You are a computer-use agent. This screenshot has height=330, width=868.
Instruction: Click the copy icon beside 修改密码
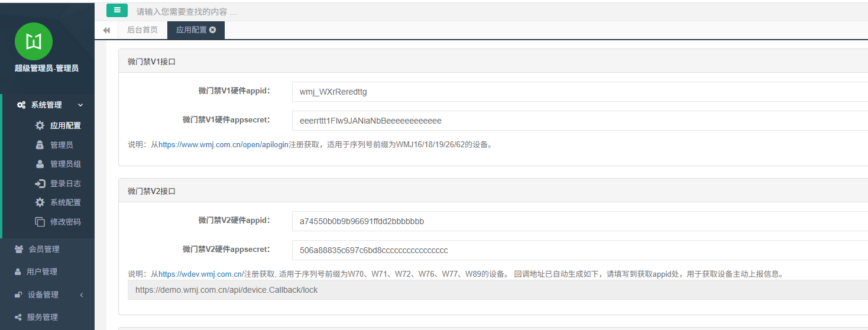click(40, 222)
